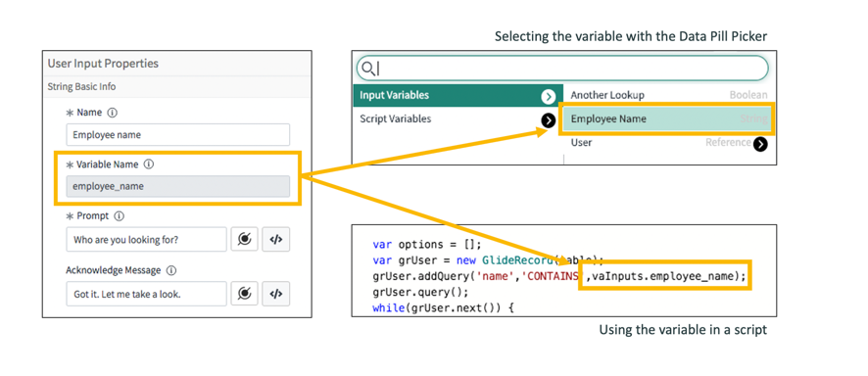Expand the Script Variables category arrow
This screenshot has height=376, width=868.
coord(548,120)
